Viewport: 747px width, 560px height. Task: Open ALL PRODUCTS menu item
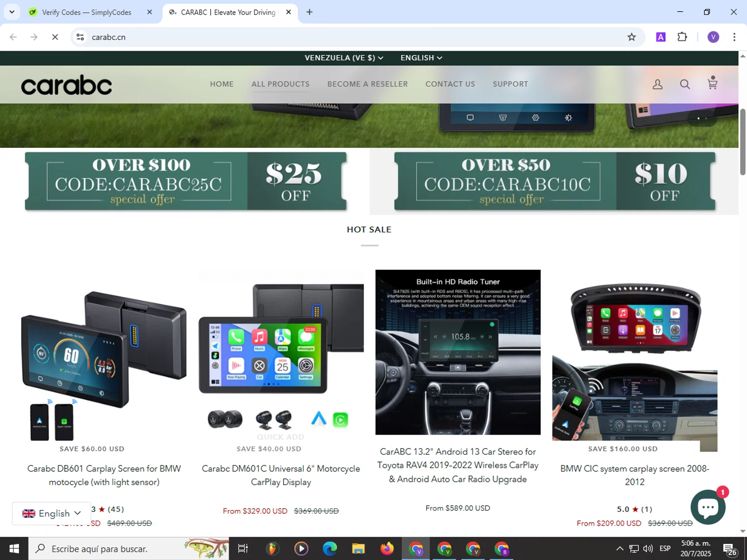tap(280, 84)
